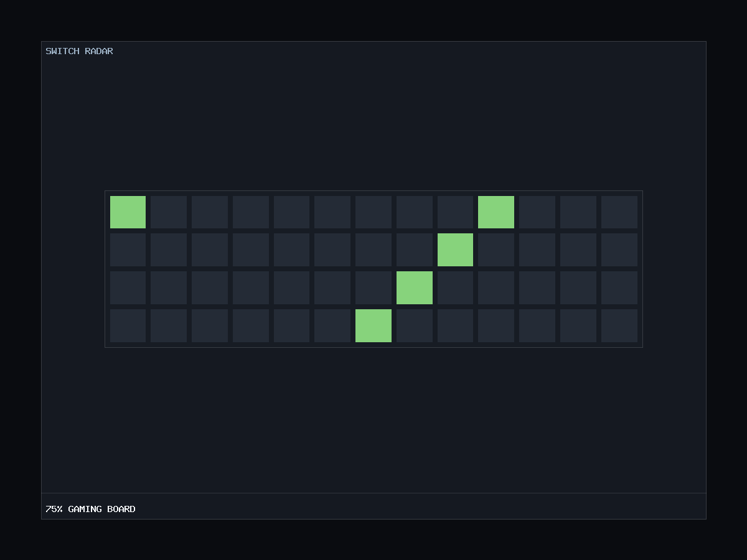Click the dark key directly below the top-left green key
Viewport: 747px width, 560px height.
pyautogui.click(x=128, y=250)
